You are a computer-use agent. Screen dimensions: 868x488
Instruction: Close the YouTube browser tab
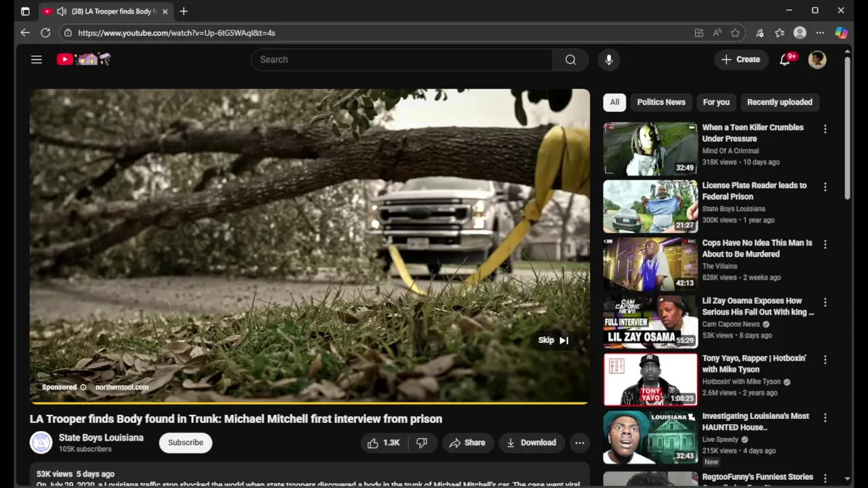coord(165,12)
